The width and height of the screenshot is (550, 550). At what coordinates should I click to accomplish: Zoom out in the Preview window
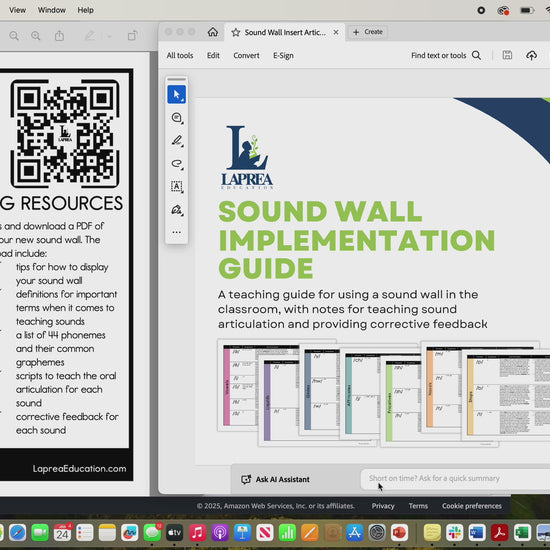(14, 36)
